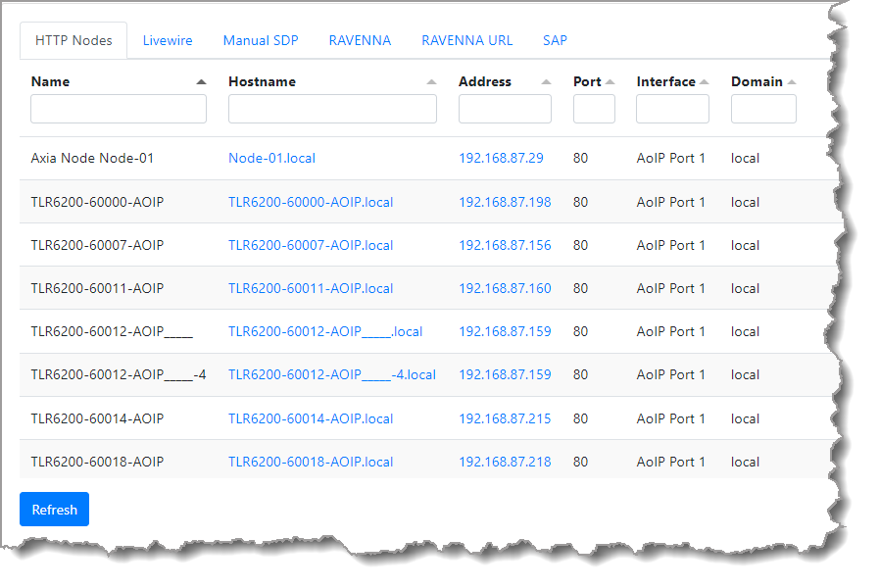Open address link 192.168.87.198
The height and width of the screenshot is (588, 879).
[x=505, y=202]
